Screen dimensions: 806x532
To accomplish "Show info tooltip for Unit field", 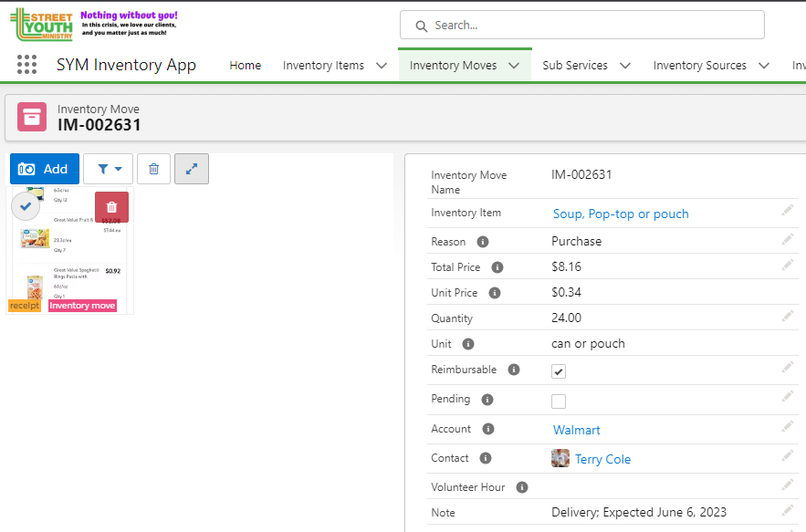I will click(467, 344).
